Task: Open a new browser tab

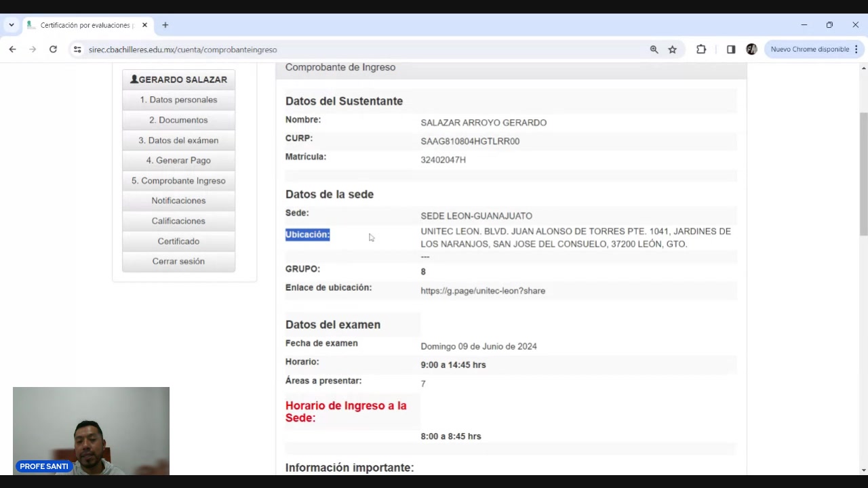Action: pyautogui.click(x=165, y=25)
